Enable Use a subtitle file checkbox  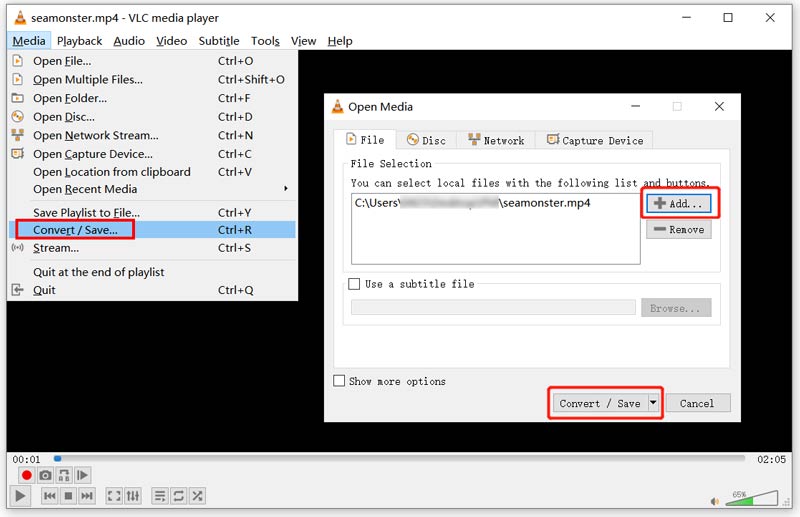[354, 284]
